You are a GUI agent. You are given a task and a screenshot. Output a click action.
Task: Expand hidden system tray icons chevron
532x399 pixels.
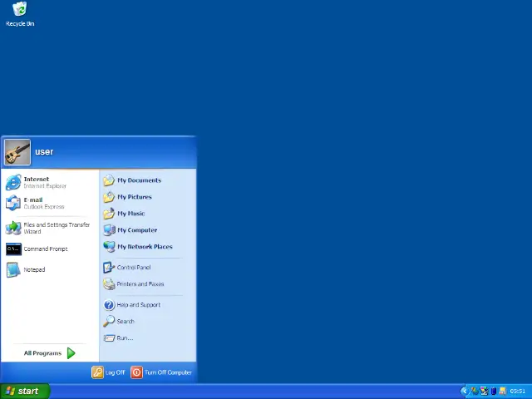(465, 392)
